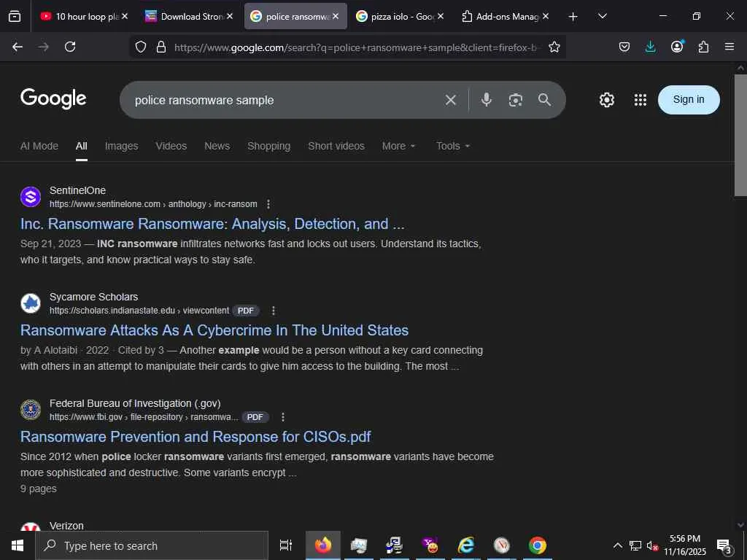Viewport: 747px width, 560px height.
Task: Open Windows Start menu
Action: (x=18, y=545)
